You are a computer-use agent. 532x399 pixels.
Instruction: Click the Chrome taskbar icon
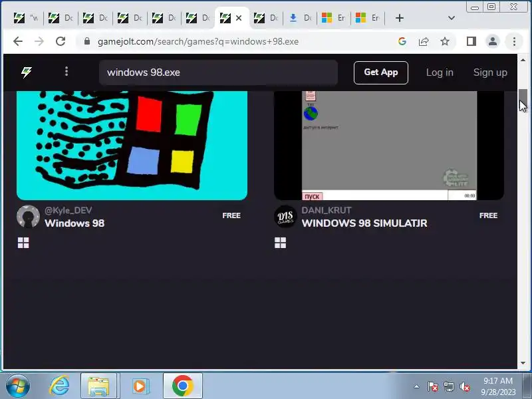[x=182, y=386]
